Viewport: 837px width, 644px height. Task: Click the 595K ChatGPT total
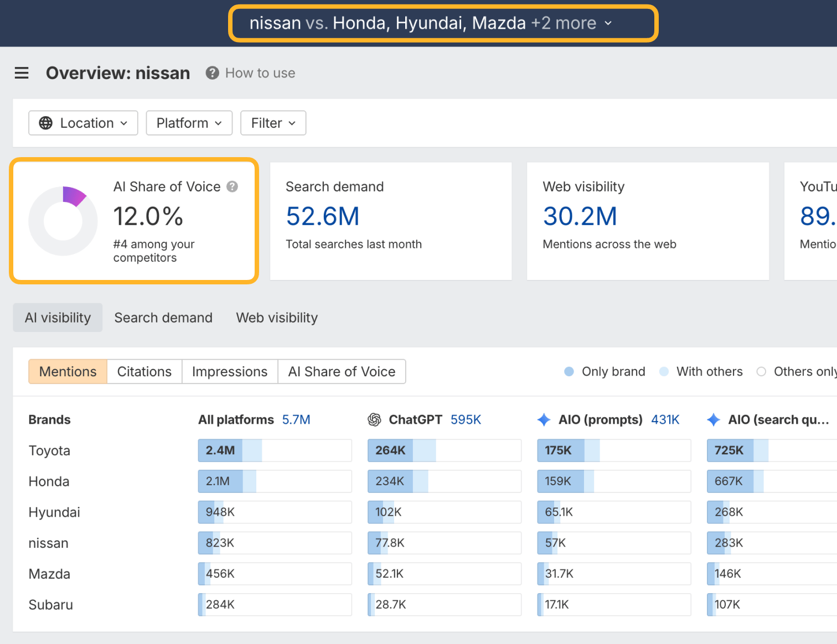tap(466, 420)
